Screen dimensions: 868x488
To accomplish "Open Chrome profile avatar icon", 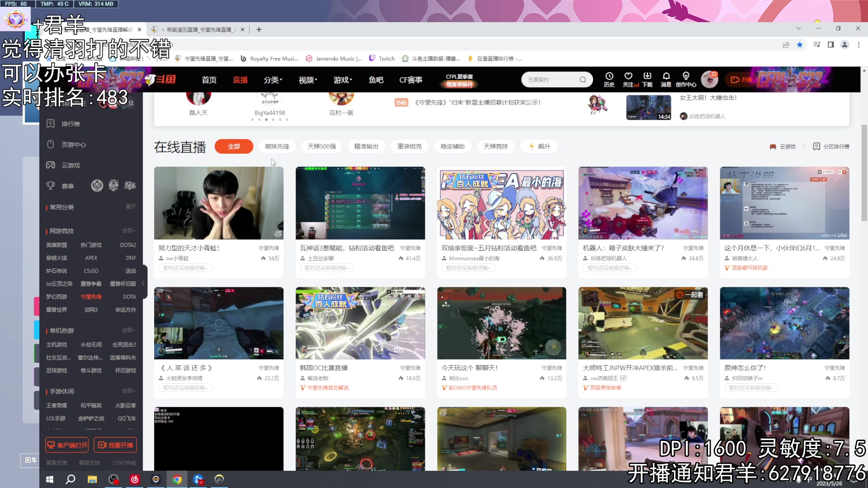I will (x=844, y=44).
